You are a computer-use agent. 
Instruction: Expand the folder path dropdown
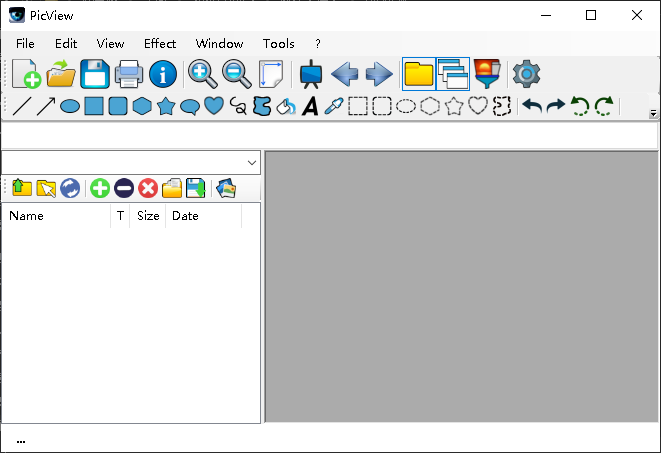(x=251, y=162)
